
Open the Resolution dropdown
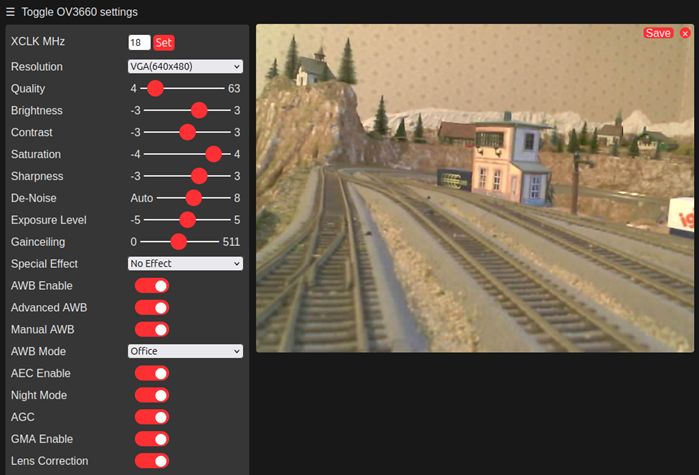coord(185,67)
